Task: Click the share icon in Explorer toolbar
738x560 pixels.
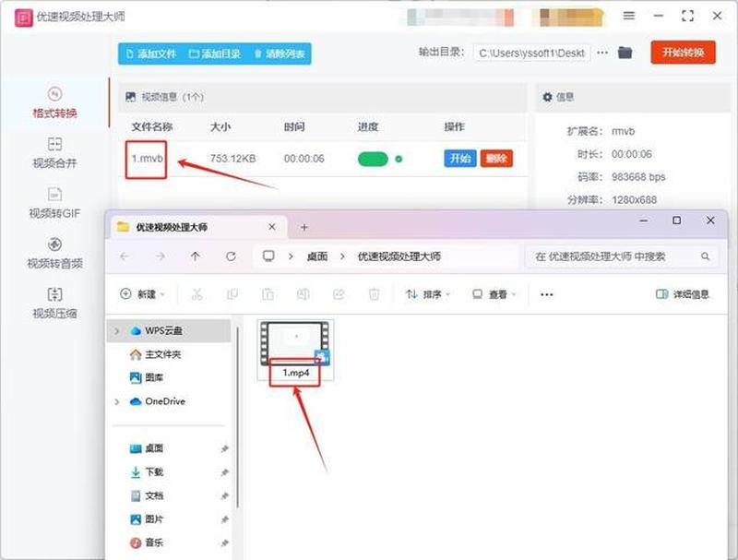Action: click(339, 294)
